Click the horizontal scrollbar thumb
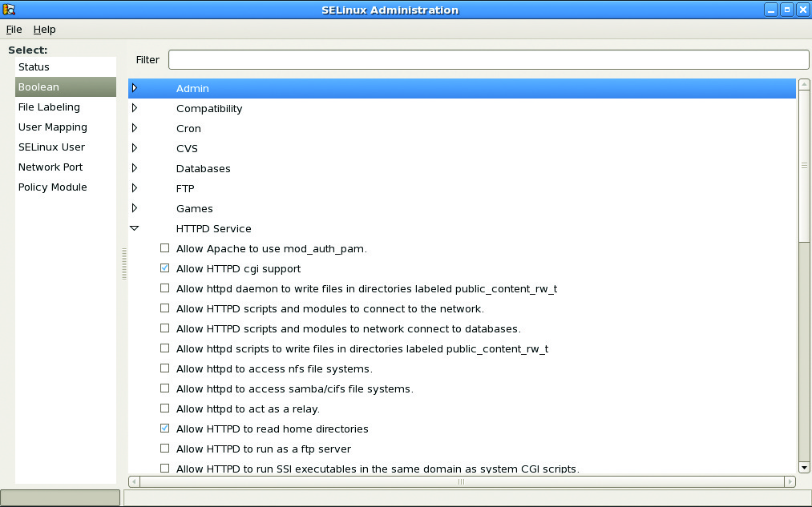The image size is (812, 507). click(461, 481)
